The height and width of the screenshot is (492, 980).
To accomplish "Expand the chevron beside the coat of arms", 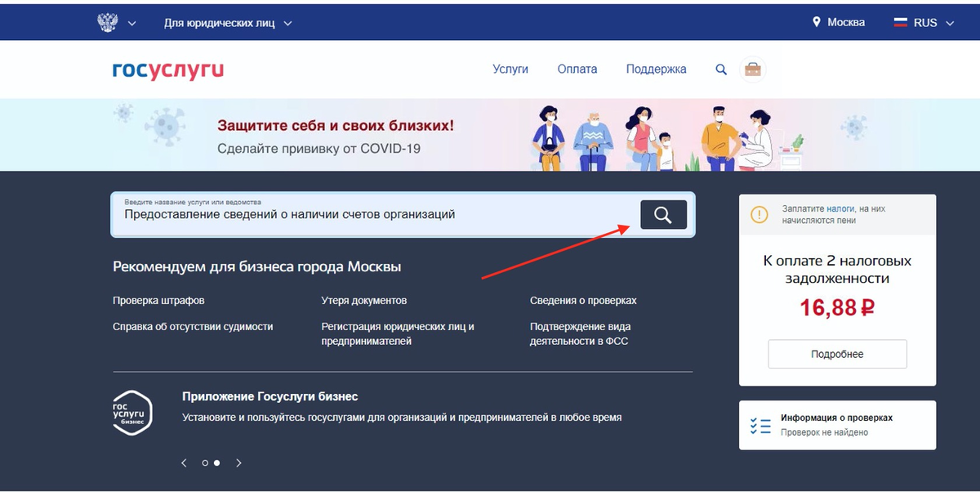I will click(132, 23).
